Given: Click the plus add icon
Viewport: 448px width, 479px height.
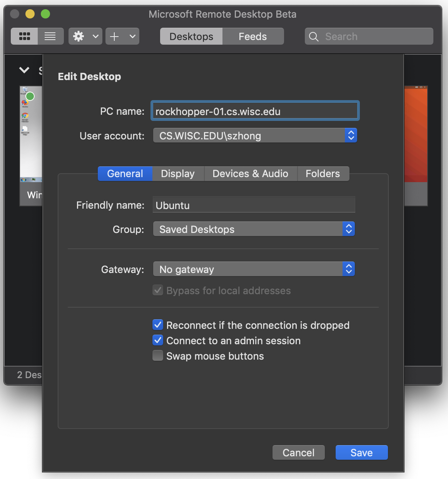Looking at the screenshot, I should [114, 37].
